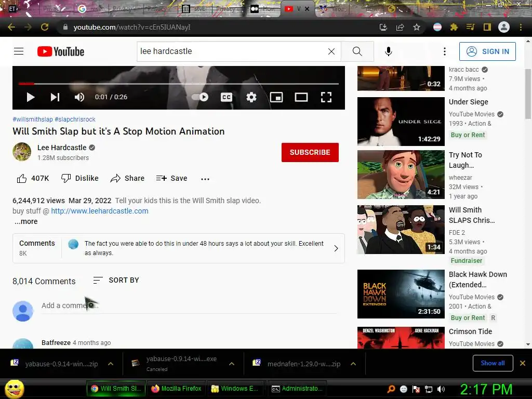
Task: Click the Add a comment field
Action: [189, 305]
